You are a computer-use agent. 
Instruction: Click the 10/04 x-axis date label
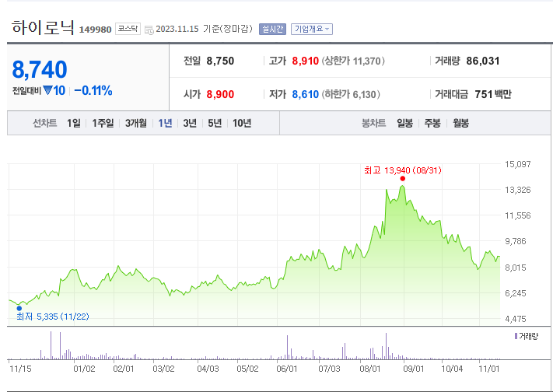coord(452,369)
